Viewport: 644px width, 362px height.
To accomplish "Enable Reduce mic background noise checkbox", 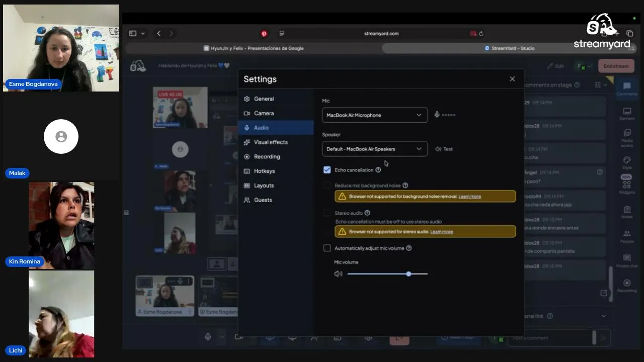I will tap(327, 186).
